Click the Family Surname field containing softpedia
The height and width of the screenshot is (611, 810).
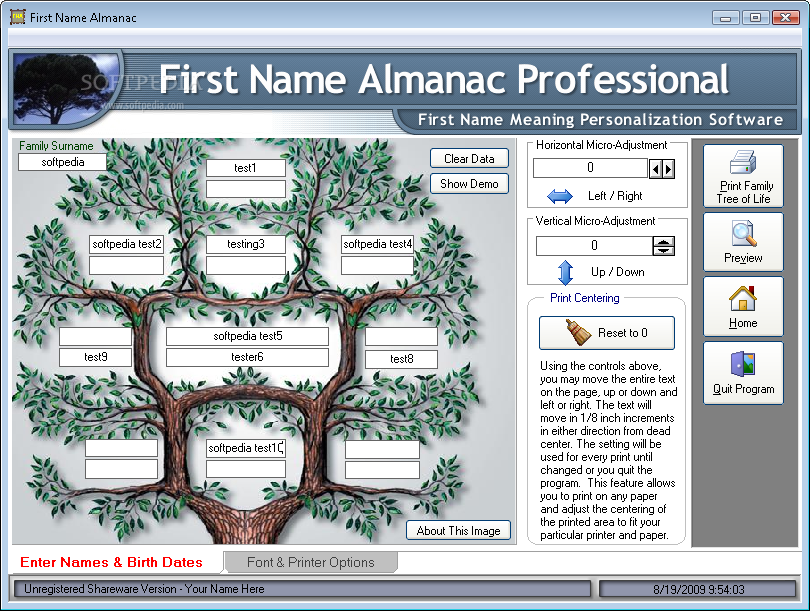(63, 162)
